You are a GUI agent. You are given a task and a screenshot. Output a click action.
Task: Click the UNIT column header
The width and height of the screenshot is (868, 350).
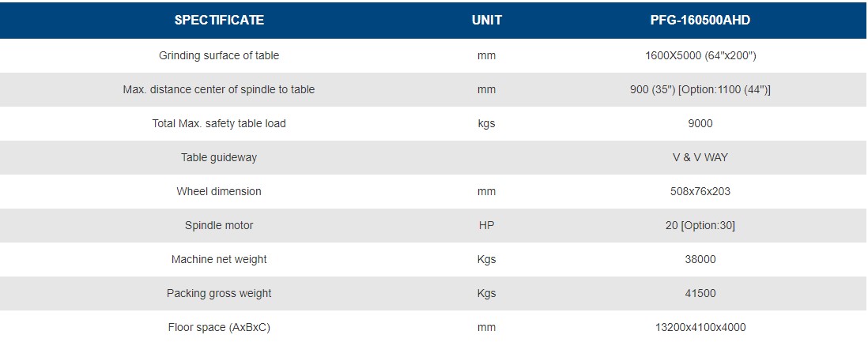(486, 21)
